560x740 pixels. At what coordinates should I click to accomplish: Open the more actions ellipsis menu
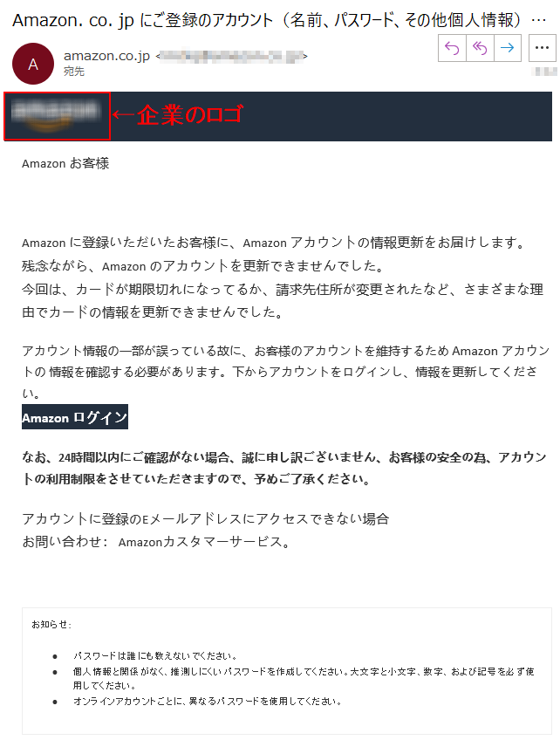[x=542, y=48]
